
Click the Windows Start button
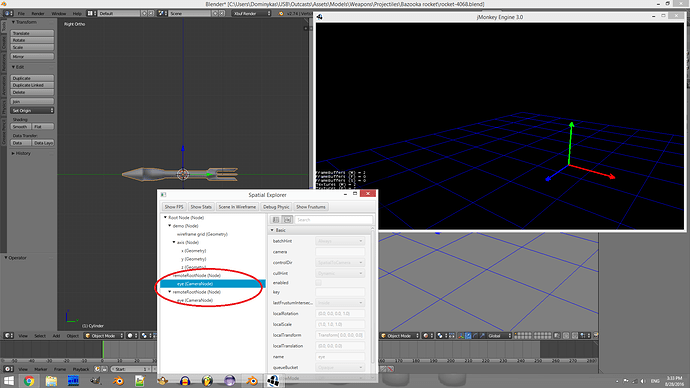pos(8,381)
